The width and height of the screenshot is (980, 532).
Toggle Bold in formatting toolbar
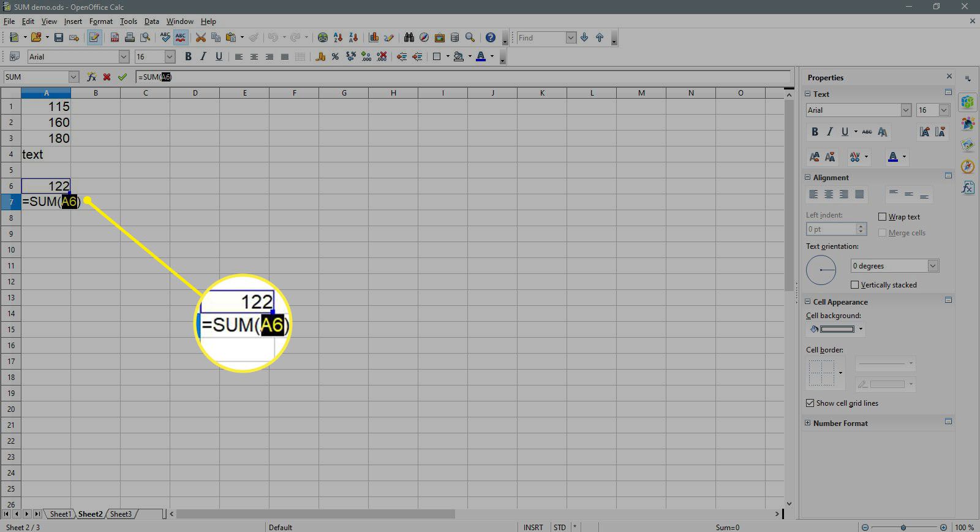point(188,57)
